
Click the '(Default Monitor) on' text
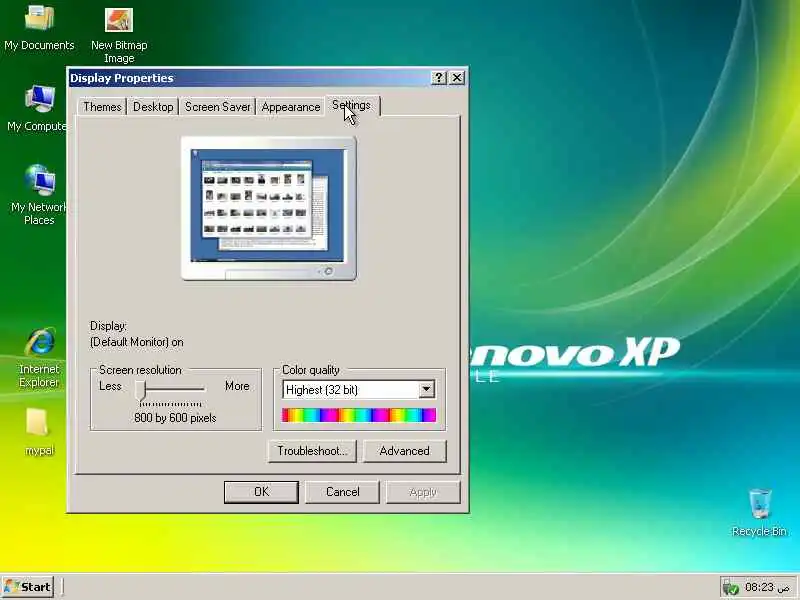137,342
